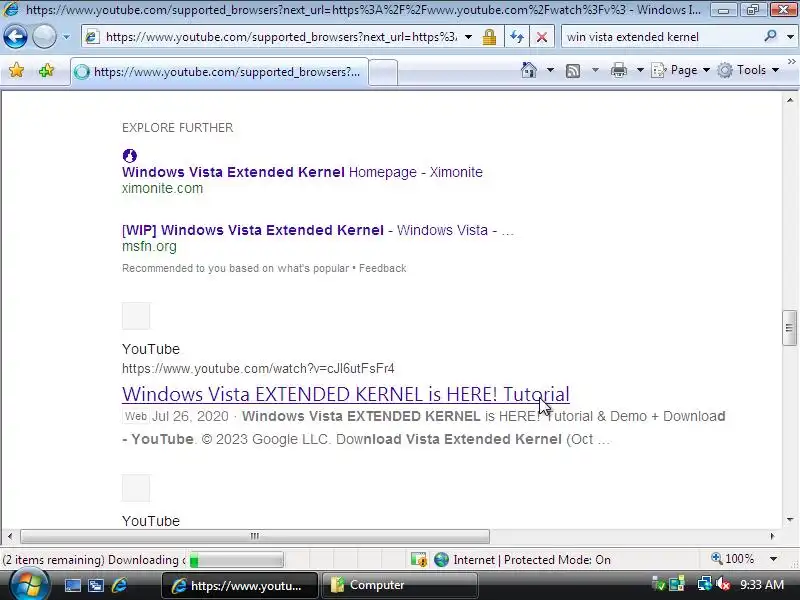The height and width of the screenshot is (600, 800).
Task: Select the youtube.com supported_browsers tab
Action: pyautogui.click(x=219, y=72)
